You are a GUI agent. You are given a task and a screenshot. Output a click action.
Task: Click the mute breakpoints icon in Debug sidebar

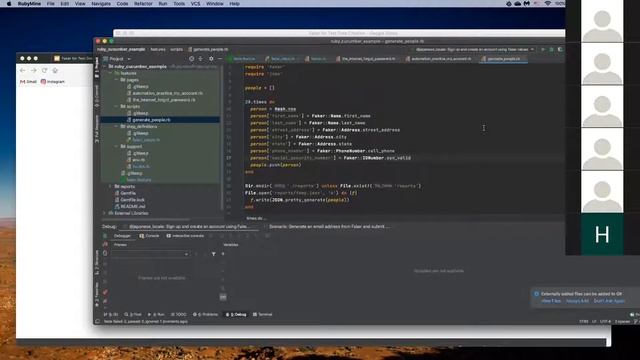(x=105, y=301)
